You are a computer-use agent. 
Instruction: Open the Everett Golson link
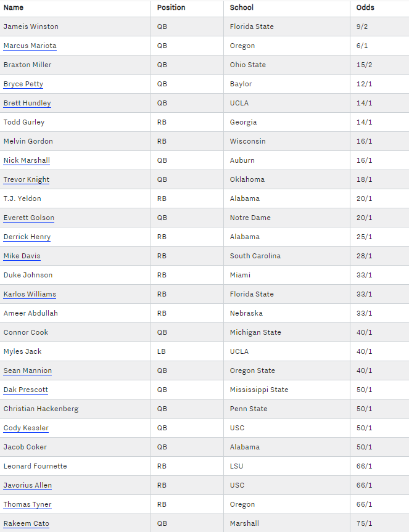click(28, 218)
